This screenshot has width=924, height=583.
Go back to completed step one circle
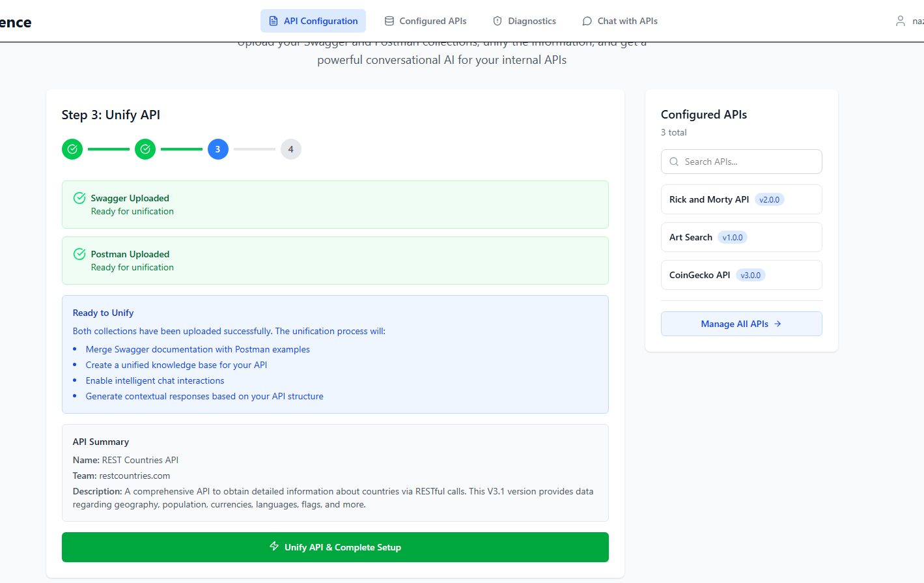pos(72,149)
